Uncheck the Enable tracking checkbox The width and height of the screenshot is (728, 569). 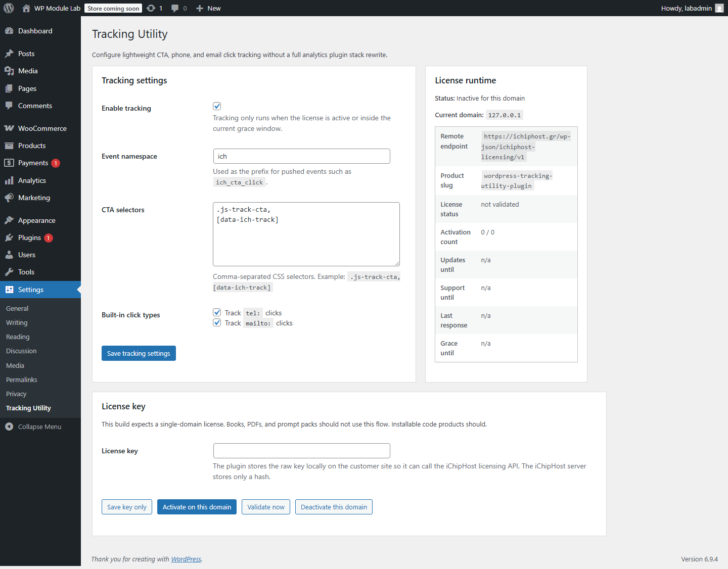(217, 106)
